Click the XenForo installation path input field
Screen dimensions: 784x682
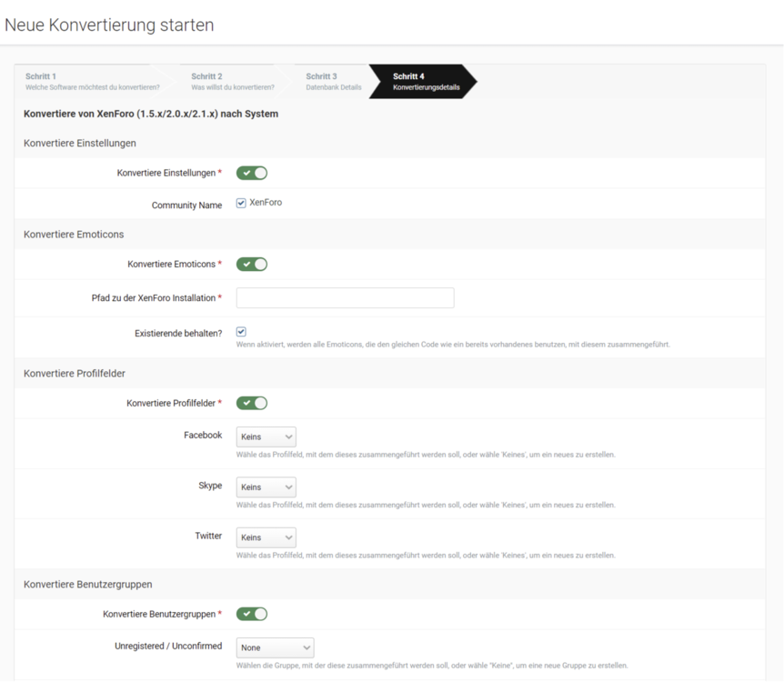(x=345, y=297)
